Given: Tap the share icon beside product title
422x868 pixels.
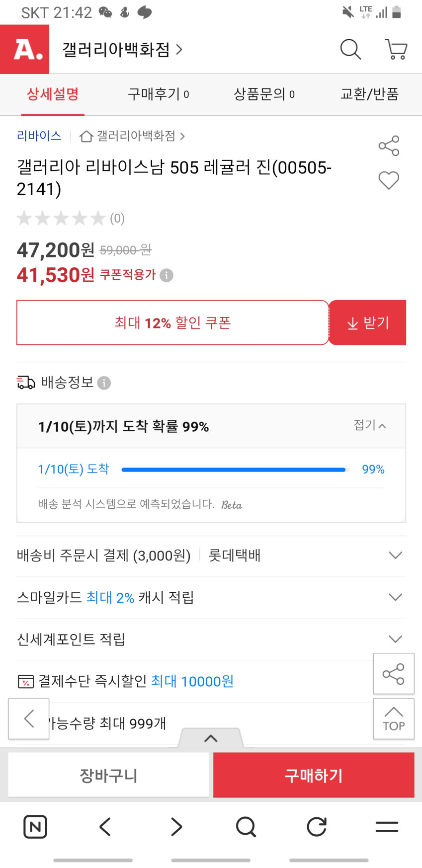Looking at the screenshot, I should 389,146.
